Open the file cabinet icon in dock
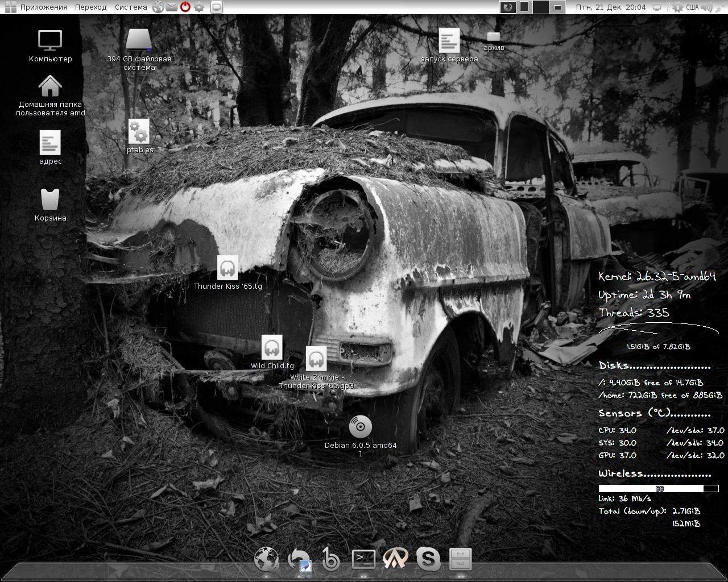This screenshot has height=582, width=728. [x=460, y=559]
